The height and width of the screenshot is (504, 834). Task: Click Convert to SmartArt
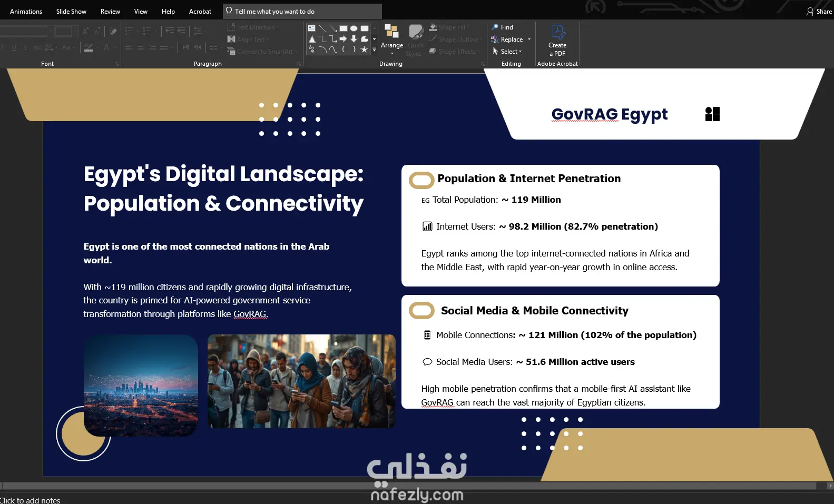262,52
